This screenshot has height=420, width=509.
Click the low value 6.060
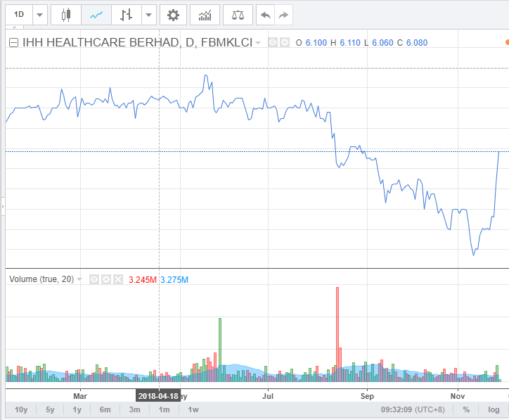[x=382, y=42]
